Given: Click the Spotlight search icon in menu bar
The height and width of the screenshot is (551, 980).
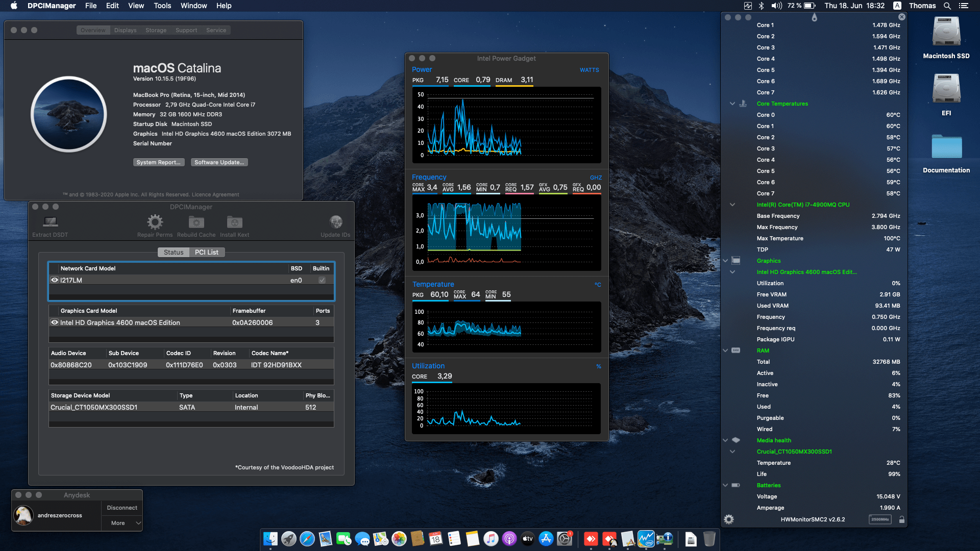Looking at the screenshot, I should coord(947,6).
